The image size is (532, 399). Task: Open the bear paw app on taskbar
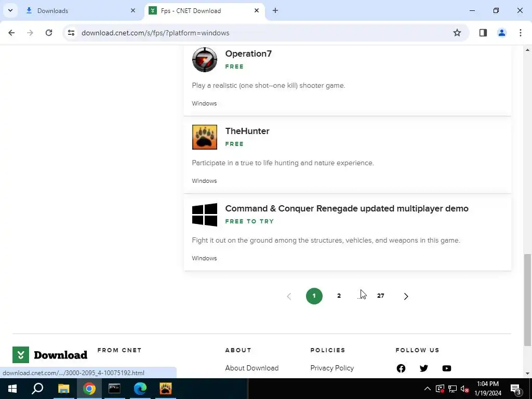pyautogui.click(x=166, y=389)
